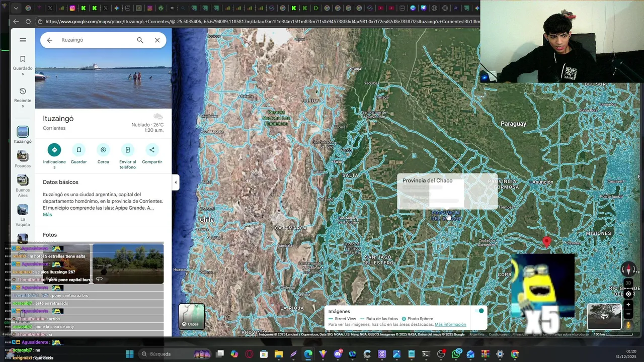This screenshot has width=644, height=362.
Task: Open Recientes history in sidebar
Action: (23, 98)
